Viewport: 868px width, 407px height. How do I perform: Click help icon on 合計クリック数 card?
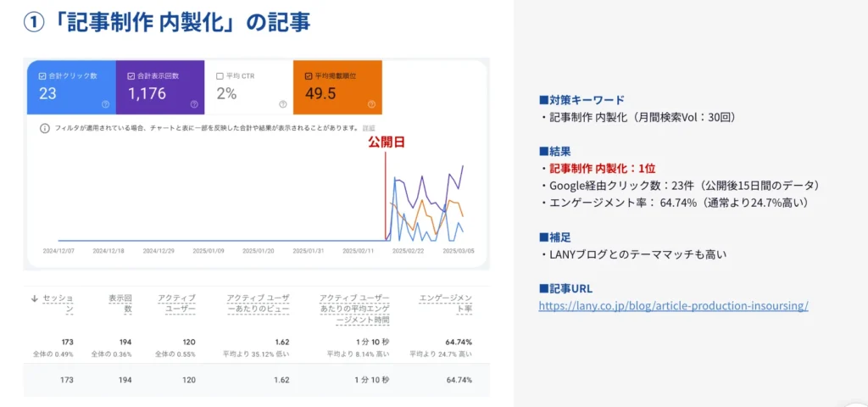[x=106, y=104]
